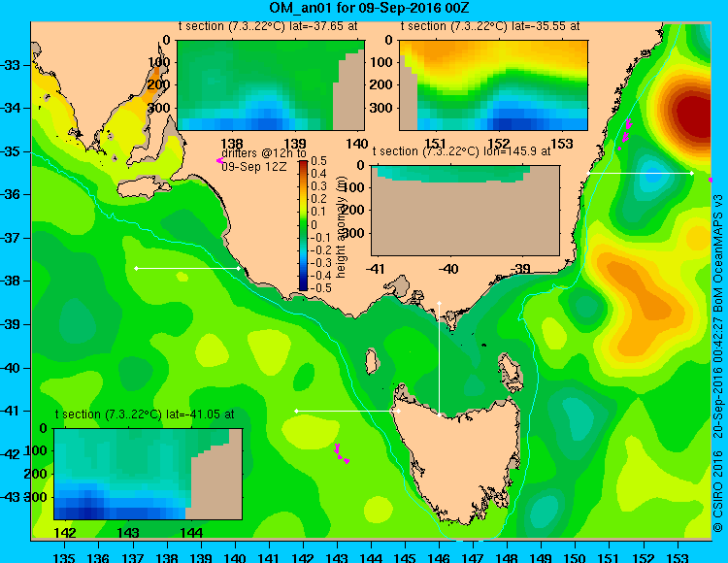Click the magenta marker at the right map edge
Screen dimensions: 728x563
[711, 180]
